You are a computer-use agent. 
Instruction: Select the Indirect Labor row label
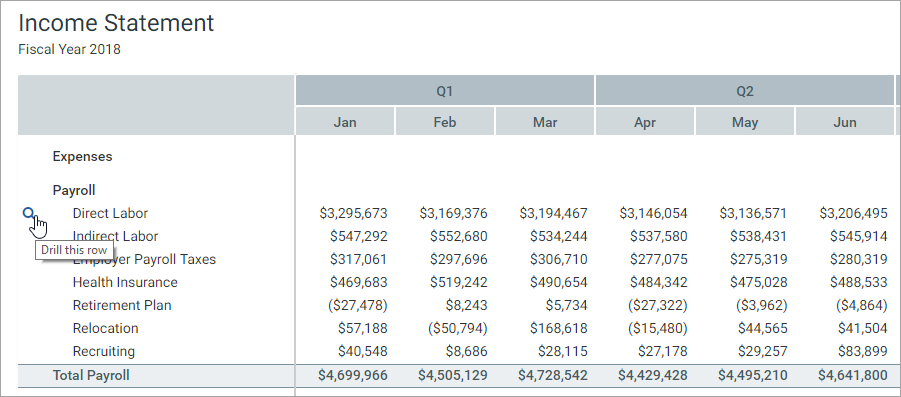pos(115,236)
